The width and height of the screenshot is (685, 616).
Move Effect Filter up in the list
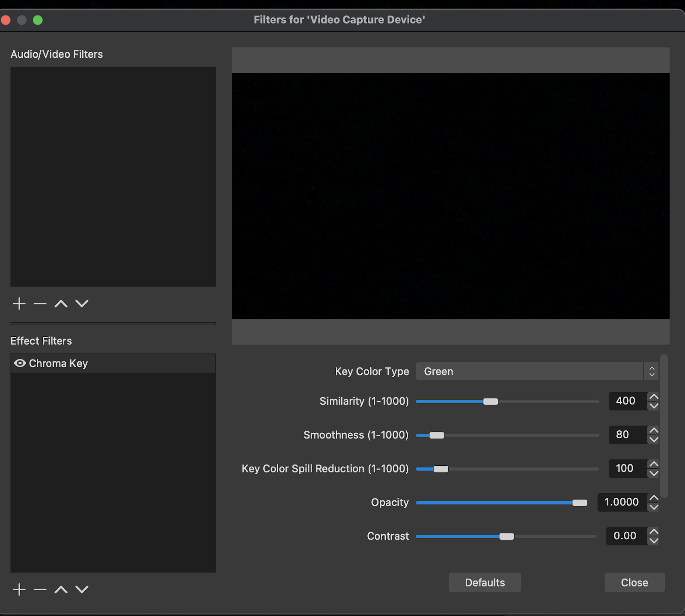[61, 590]
